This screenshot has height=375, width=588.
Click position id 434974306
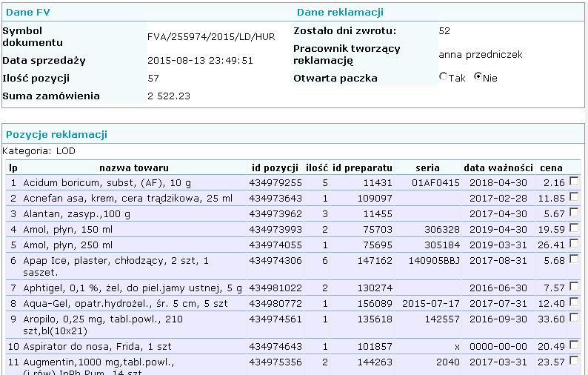(x=275, y=261)
